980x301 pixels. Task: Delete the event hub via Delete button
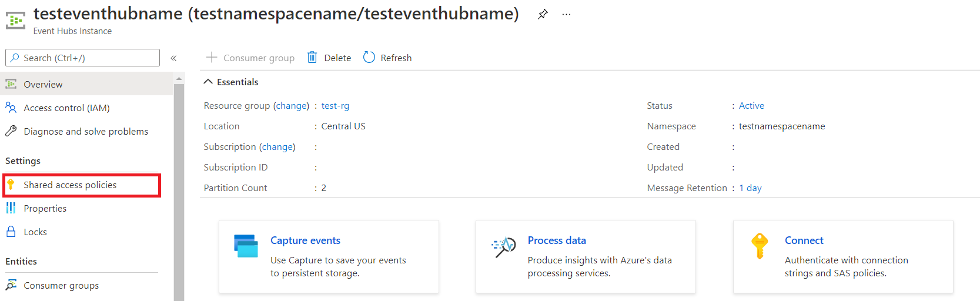pos(329,58)
